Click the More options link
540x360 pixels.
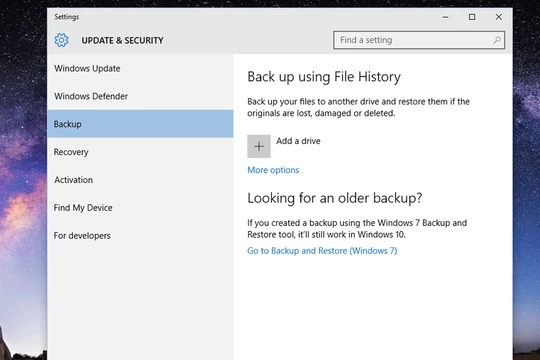tap(273, 170)
